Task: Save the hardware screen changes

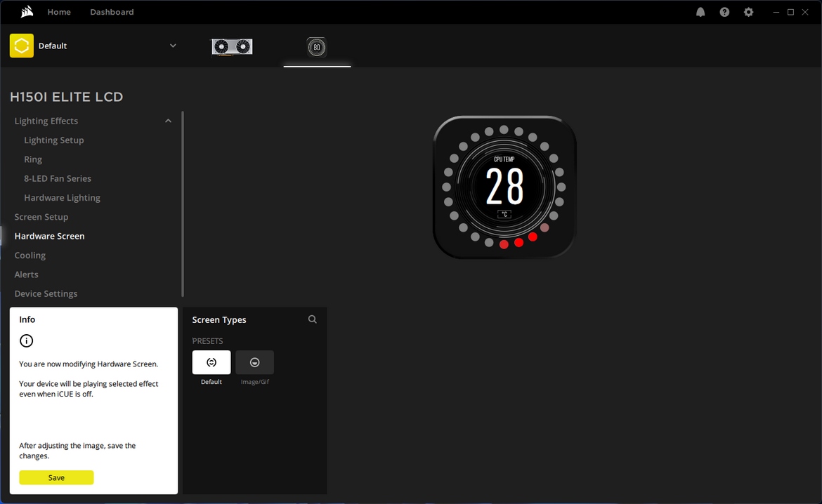Action: click(x=57, y=477)
